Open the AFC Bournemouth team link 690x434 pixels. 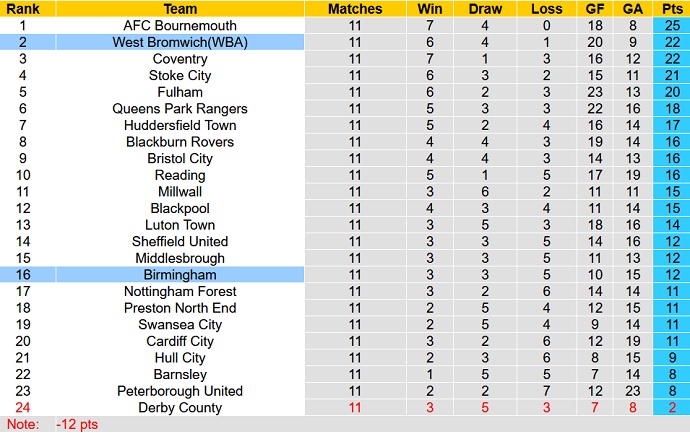pos(180,25)
